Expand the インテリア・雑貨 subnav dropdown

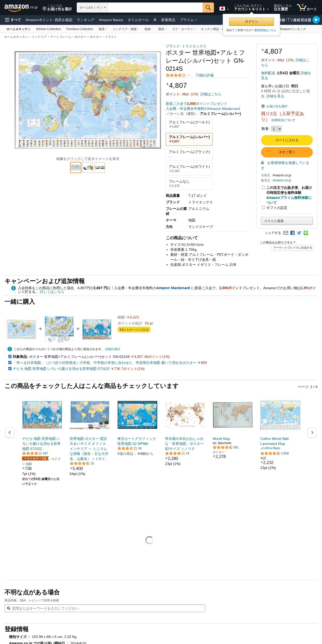126,29
